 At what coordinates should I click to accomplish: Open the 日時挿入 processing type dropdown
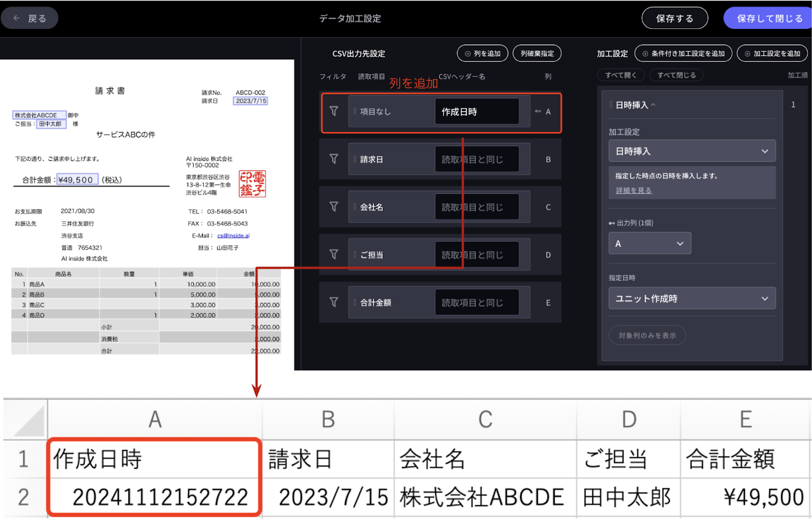click(692, 151)
